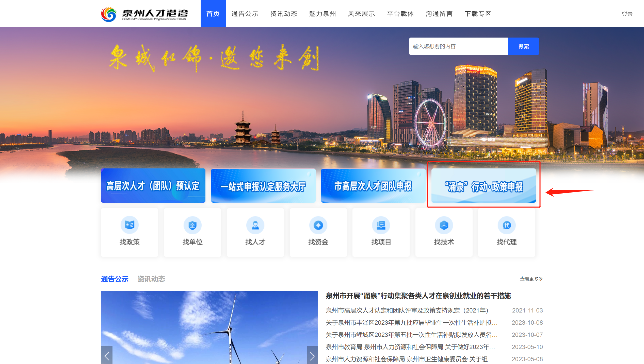Open the 2021-11-03 高层次人才认定 announcement
This screenshot has height=364, width=644.
pyautogui.click(x=407, y=310)
